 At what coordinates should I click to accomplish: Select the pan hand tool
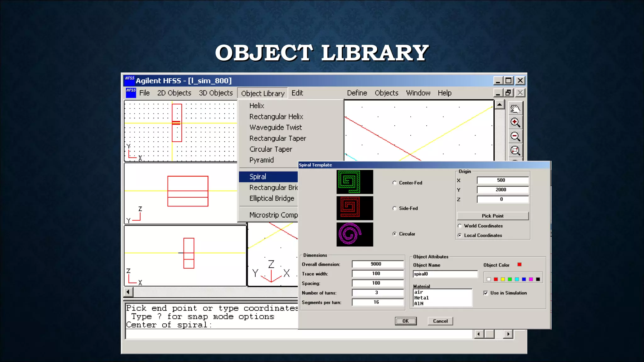[515, 109]
